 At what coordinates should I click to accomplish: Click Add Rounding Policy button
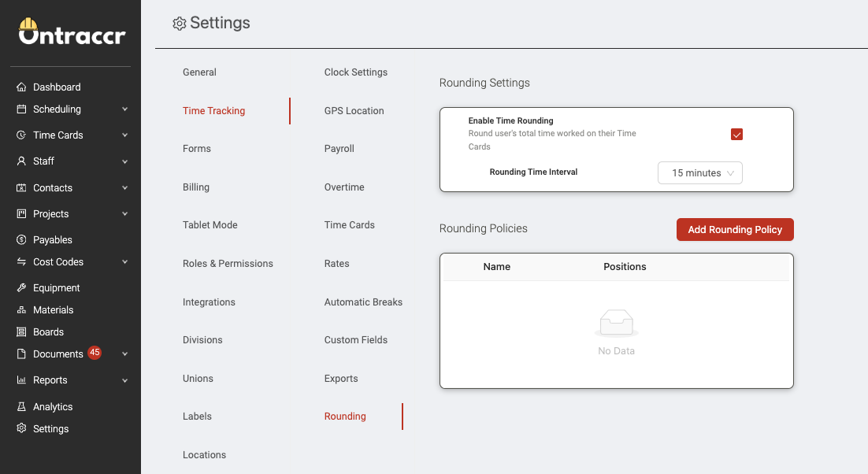(735, 230)
